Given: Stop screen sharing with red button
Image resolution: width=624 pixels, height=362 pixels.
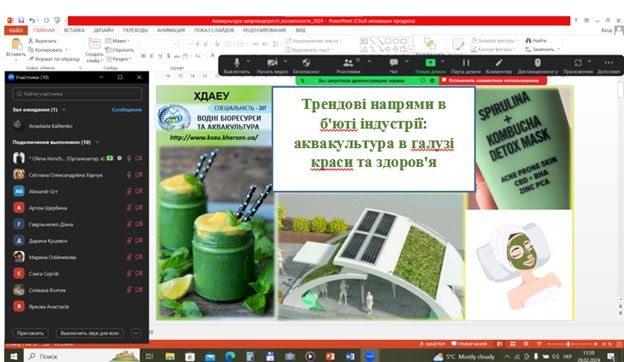Looking at the screenshot, I should tap(493, 80).
